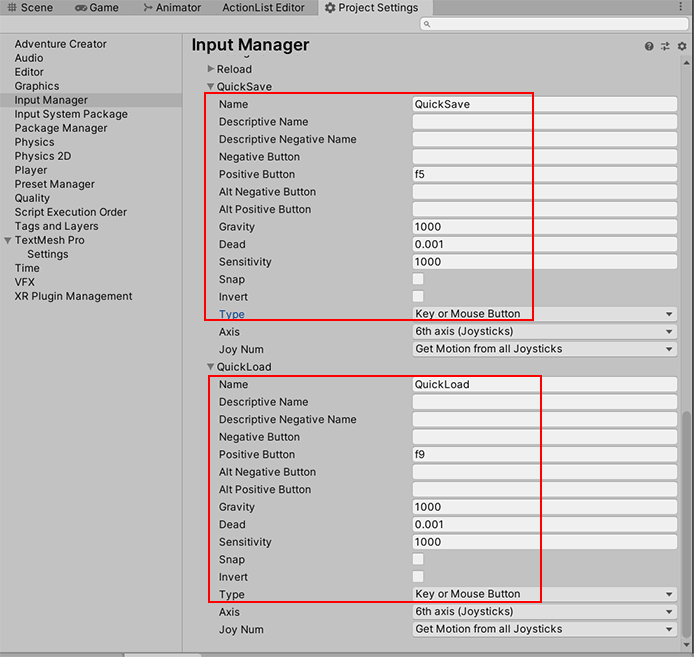Select the Audio settings category
This screenshot has width=694, height=657.
(x=29, y=58)
